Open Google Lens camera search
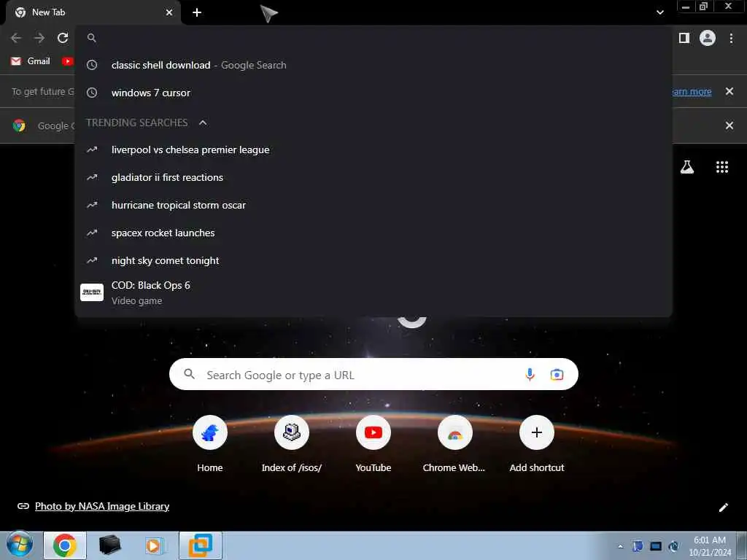This screenshot has height=560, width=747. coord(557,375)
